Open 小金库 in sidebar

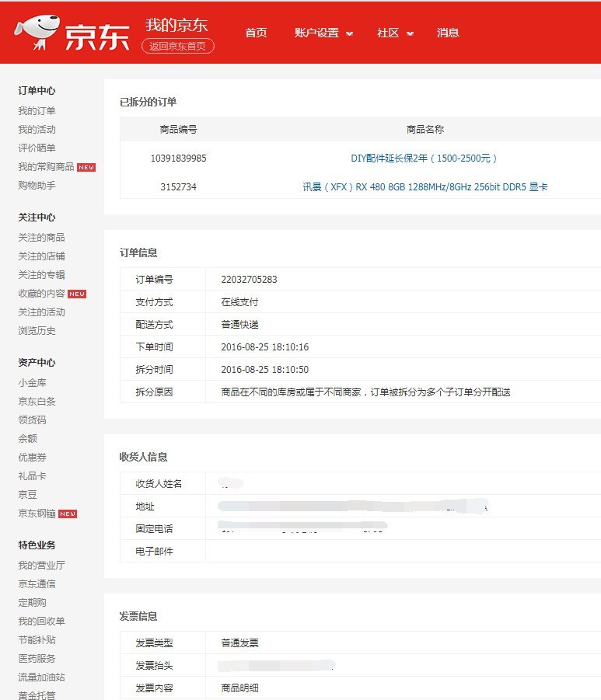tap(32, 382)
